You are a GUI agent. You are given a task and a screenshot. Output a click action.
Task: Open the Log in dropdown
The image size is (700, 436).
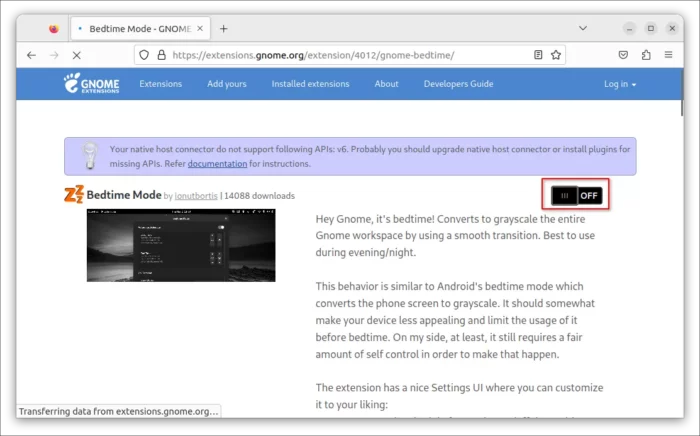click(x=620, y=84)
